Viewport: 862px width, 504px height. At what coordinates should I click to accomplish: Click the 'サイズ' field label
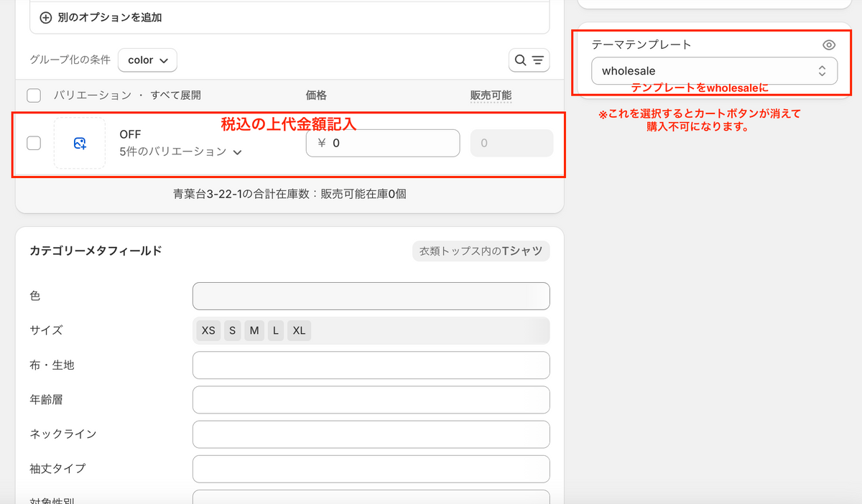coord(46,330)
